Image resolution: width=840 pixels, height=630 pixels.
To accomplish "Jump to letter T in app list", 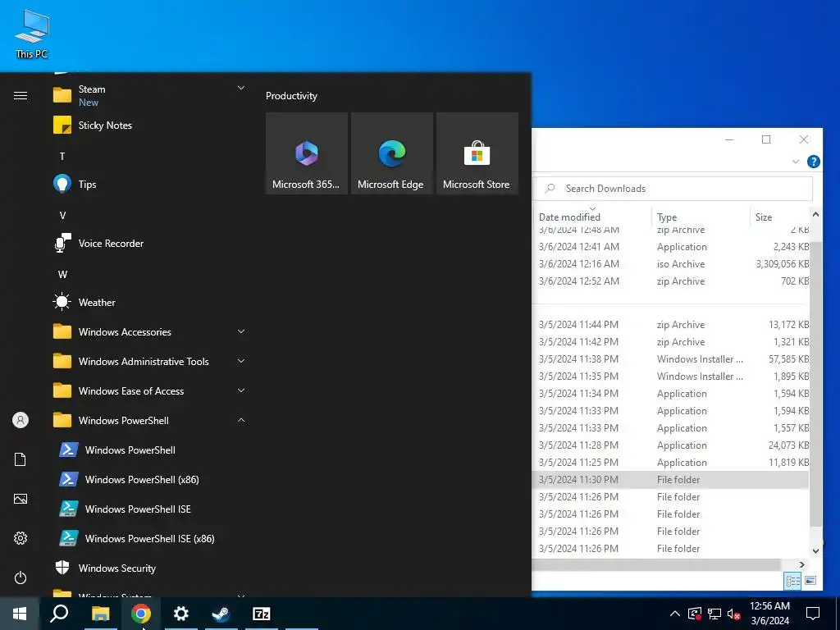I will [62, 157].
